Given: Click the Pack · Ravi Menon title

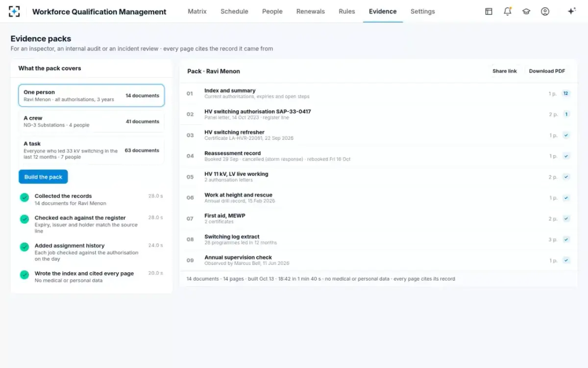Looking at the screenshot, I should pos(214,71).
